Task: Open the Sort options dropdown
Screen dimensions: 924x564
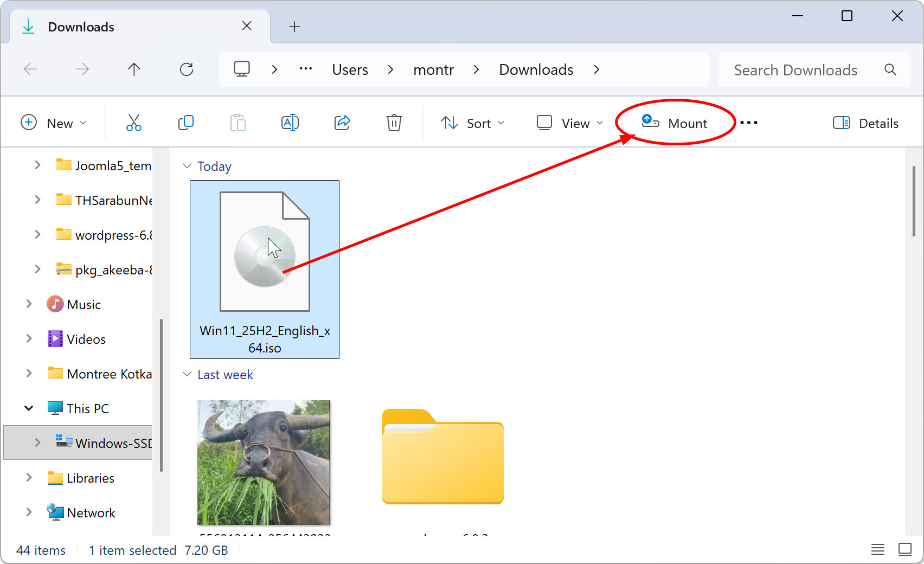Action: point(472,123)
